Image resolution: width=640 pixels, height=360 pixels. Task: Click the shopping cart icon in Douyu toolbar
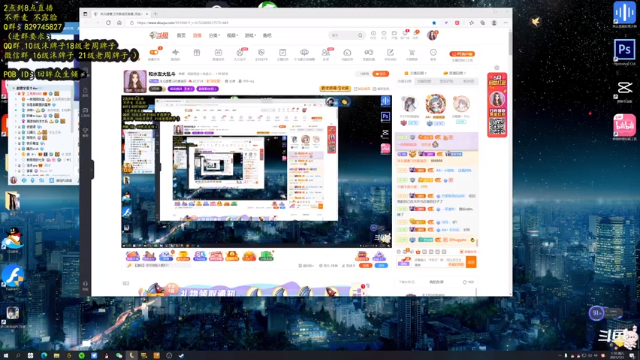[411, 52]
